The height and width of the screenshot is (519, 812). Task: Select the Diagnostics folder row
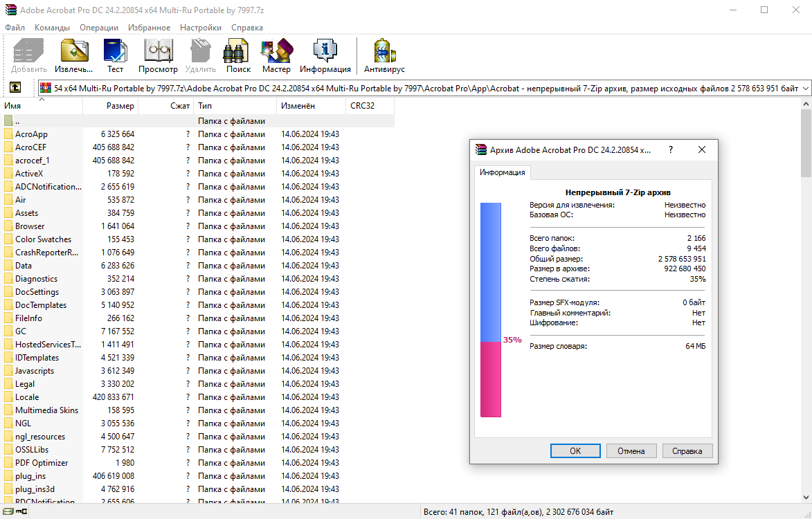(197, 278)
